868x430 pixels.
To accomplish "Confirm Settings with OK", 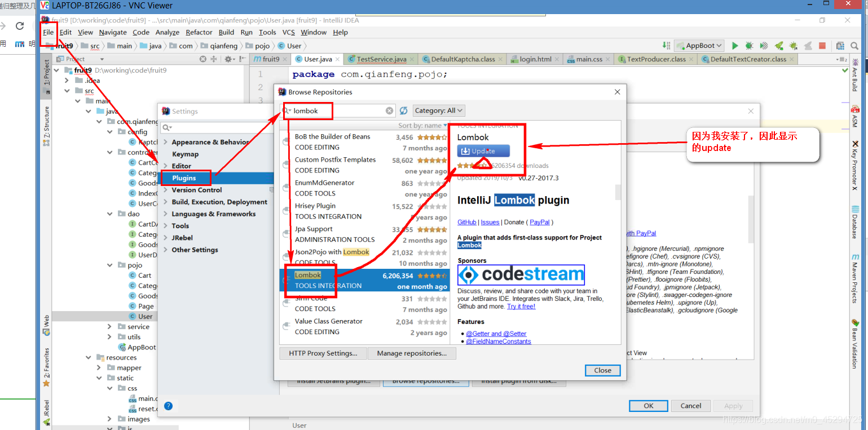I will 649,406.
